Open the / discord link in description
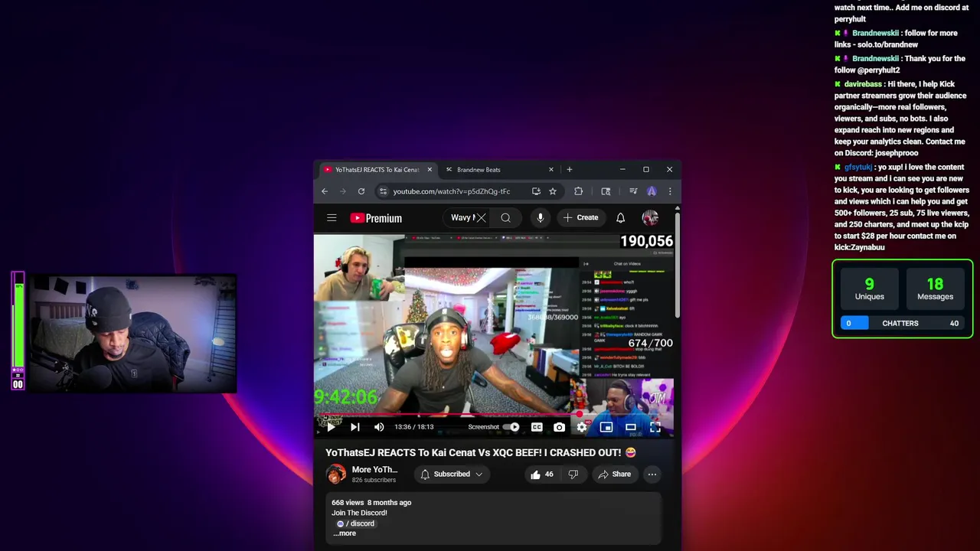980x551 pixels. point(356,523)
